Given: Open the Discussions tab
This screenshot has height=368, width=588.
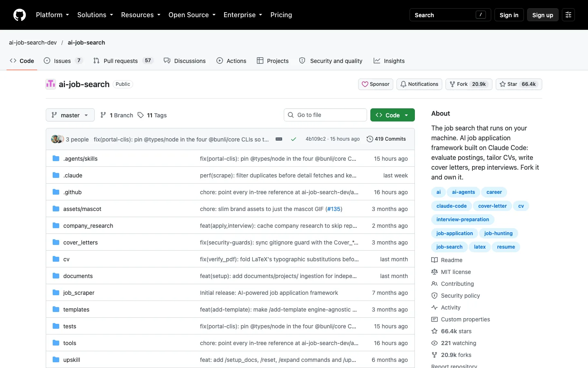Looking at the screenshot, I should [x=185, y=61].
